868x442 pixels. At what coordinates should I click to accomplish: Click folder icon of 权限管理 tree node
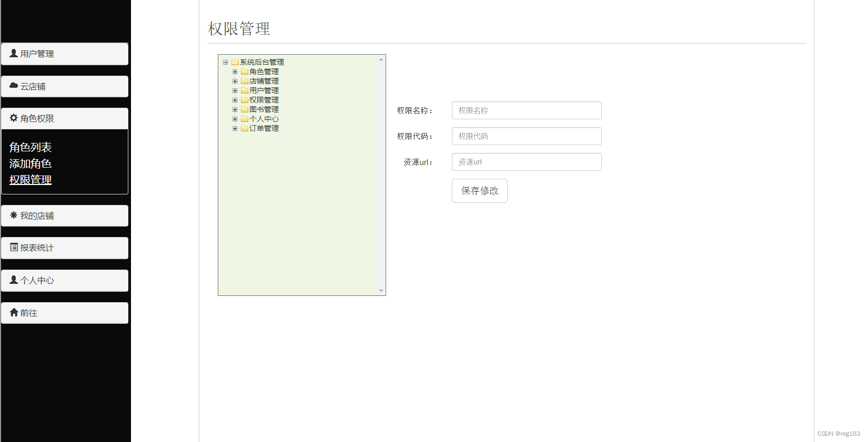tap(245, 100)
